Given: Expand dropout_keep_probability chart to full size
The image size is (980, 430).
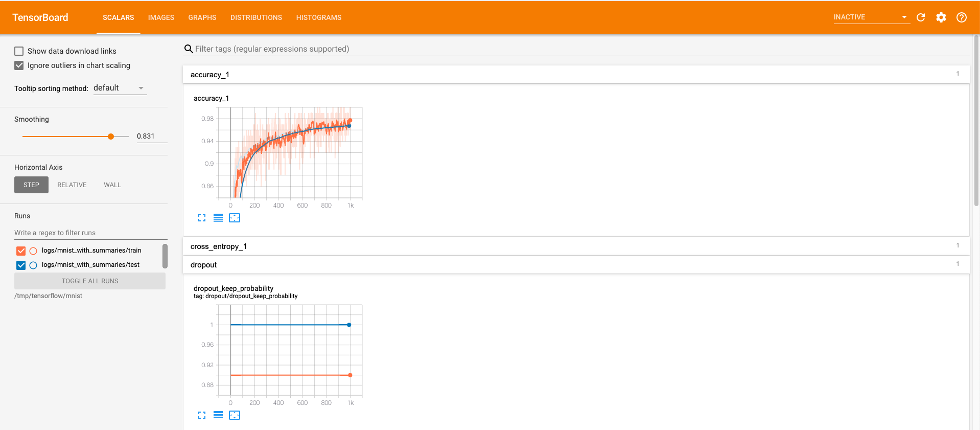Looking at the screenshot, I should pyautogui.click(x=202, y=415).
